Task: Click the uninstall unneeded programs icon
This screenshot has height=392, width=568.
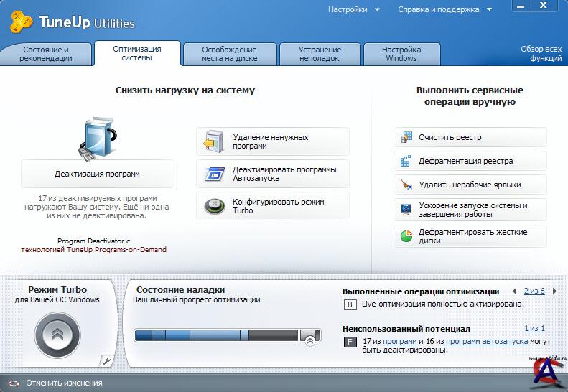Action: coord(214,141)
